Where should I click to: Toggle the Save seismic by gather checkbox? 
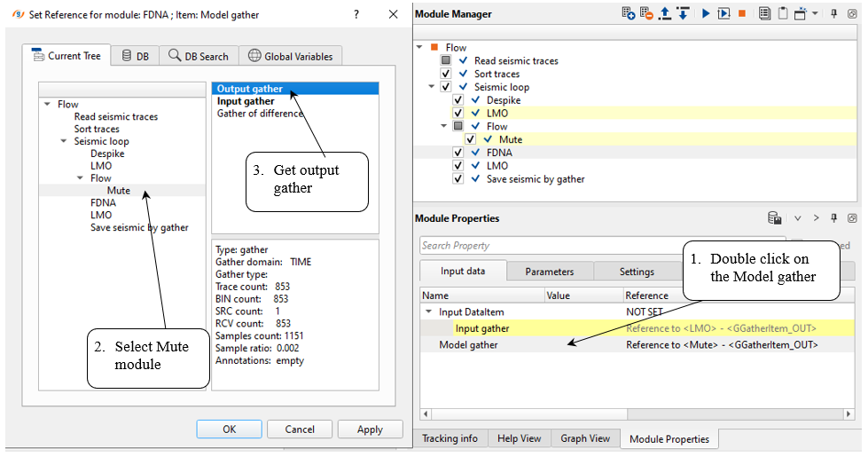pos(458,179)
